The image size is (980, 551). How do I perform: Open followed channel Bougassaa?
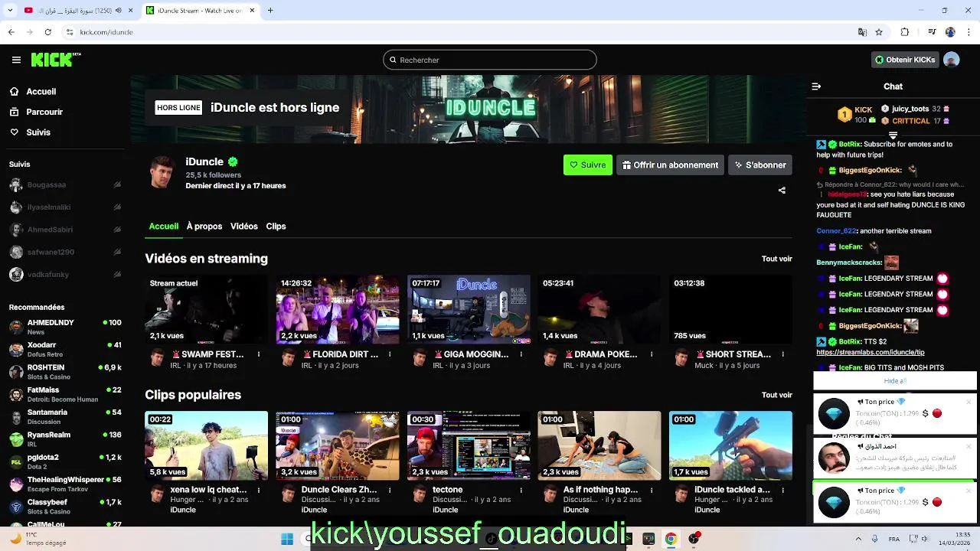[64, 184]
